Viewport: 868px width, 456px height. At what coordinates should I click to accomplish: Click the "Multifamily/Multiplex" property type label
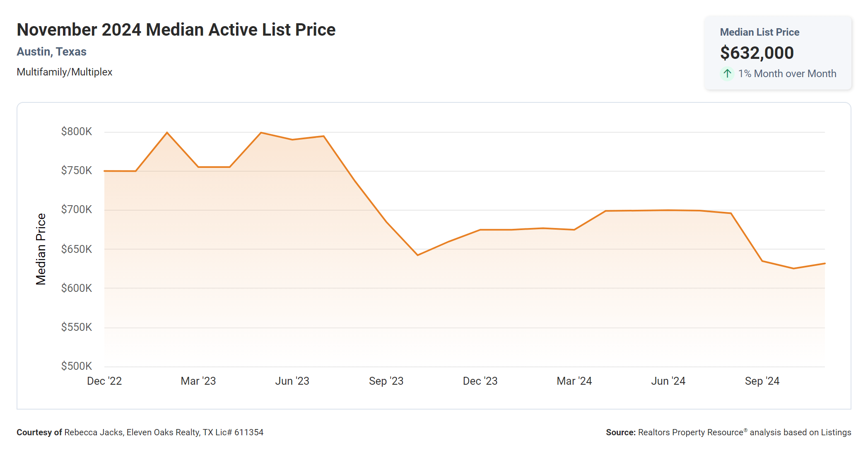pyautogui.click(x=64, y=72)
